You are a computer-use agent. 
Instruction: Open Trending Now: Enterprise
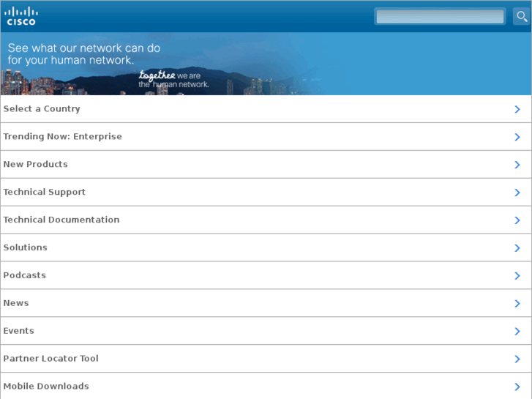(x=266, y=137)
